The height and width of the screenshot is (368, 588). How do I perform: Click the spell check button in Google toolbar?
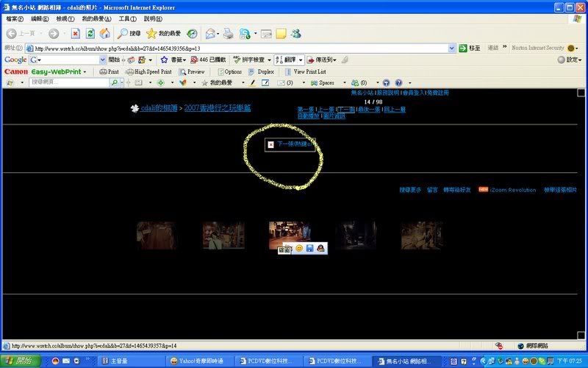coord(249,60)
